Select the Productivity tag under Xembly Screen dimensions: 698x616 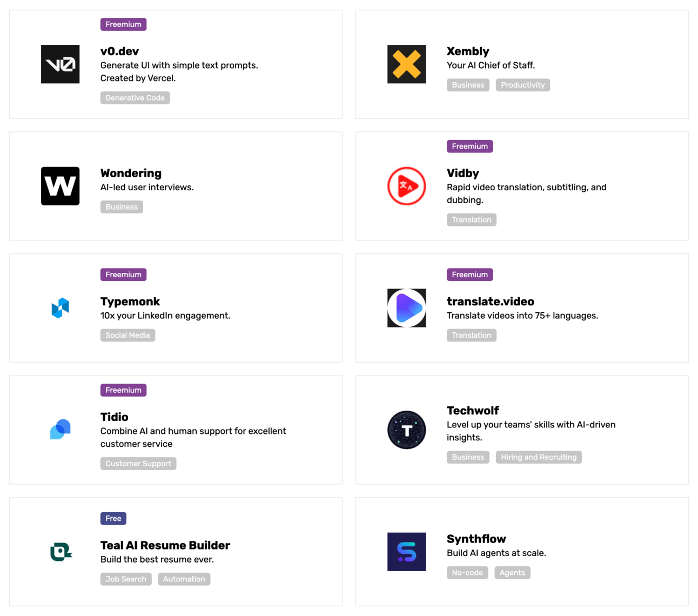(523, 85)
